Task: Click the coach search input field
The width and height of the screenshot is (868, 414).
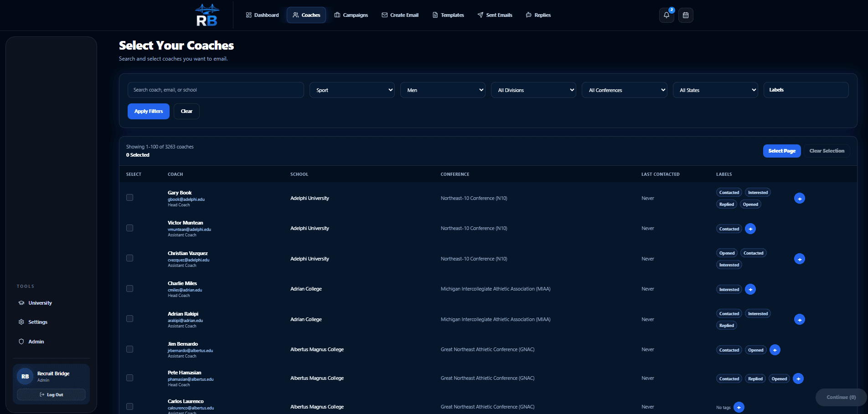Action: click(x=216, y=90)
